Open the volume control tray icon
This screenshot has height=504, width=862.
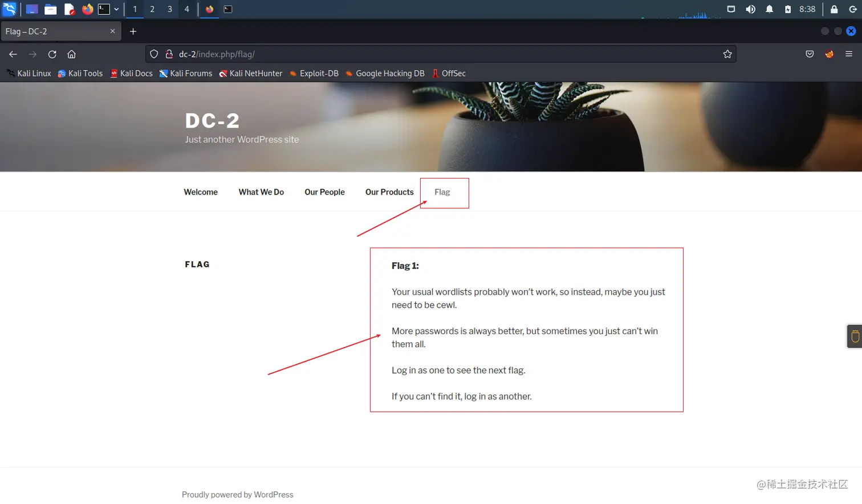point(750,9)
